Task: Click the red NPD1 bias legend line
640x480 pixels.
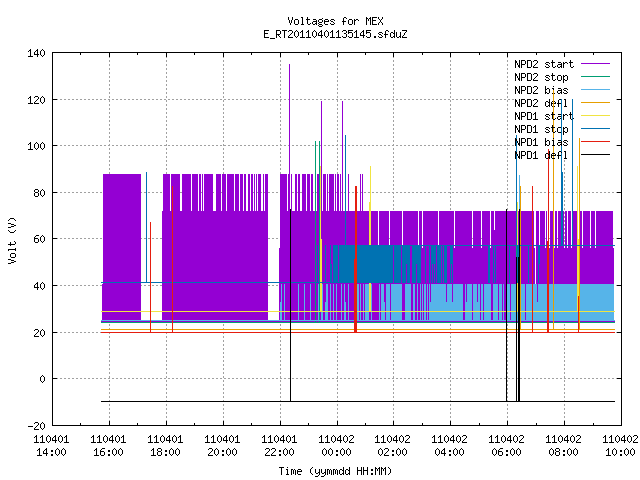Action: point(595,142)
